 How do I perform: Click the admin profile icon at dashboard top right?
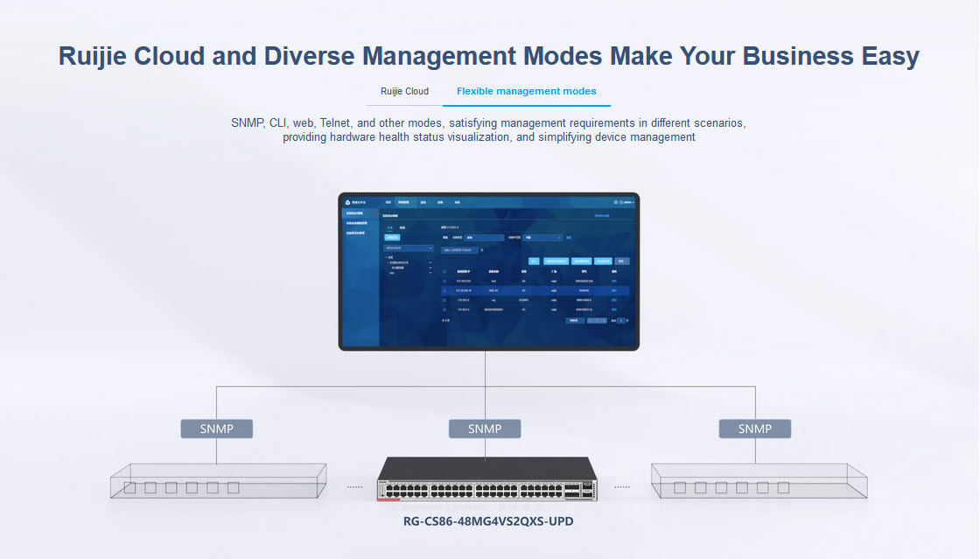pos(622,202)
